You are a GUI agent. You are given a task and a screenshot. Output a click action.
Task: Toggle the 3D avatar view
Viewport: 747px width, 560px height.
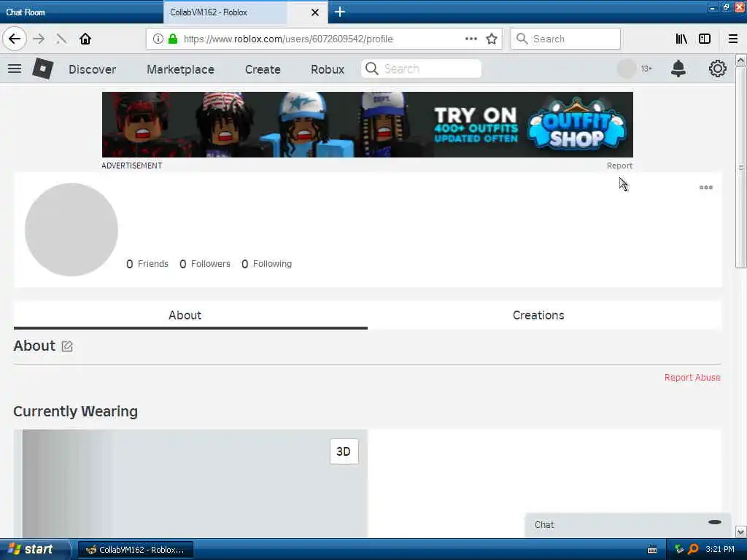coord(344,451)
